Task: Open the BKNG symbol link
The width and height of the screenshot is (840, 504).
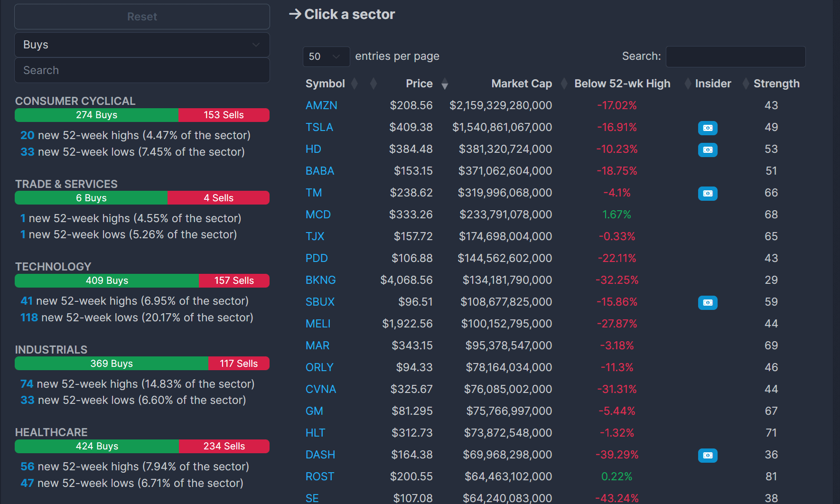Action: [321, 280]
